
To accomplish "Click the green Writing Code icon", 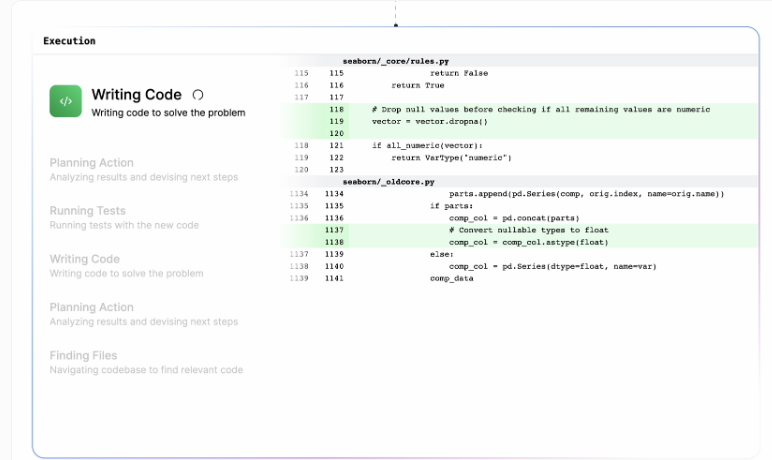I will (65, 101).
